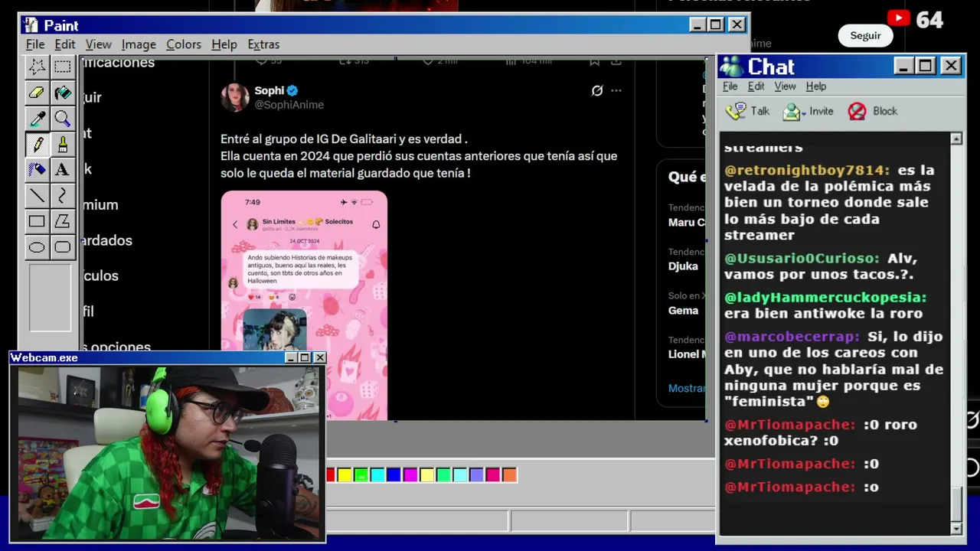Click the Sophi display name on tweet

269,90
